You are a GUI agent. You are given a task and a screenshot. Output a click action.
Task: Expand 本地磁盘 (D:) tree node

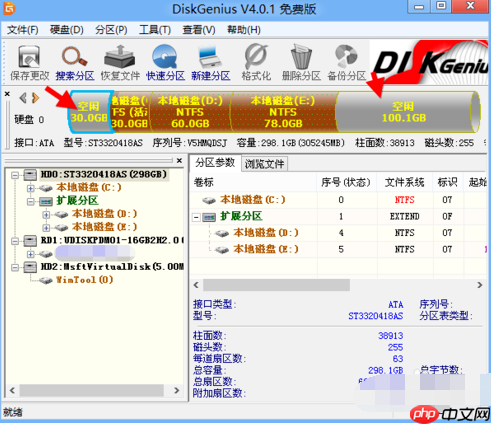pos(46,215)
